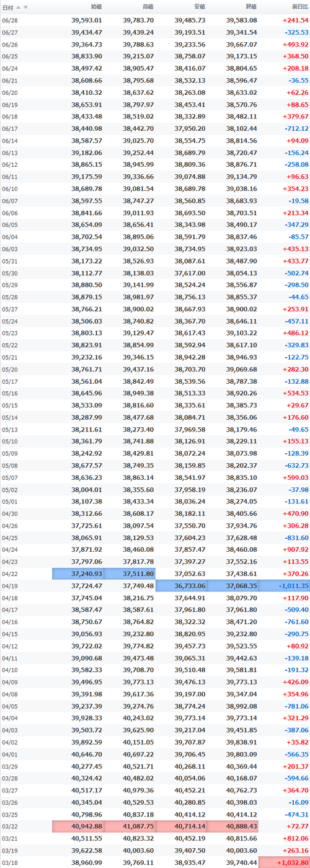
Task: Select opening price 38,287.99 on 05/14
Action: (x=87, y=417)
